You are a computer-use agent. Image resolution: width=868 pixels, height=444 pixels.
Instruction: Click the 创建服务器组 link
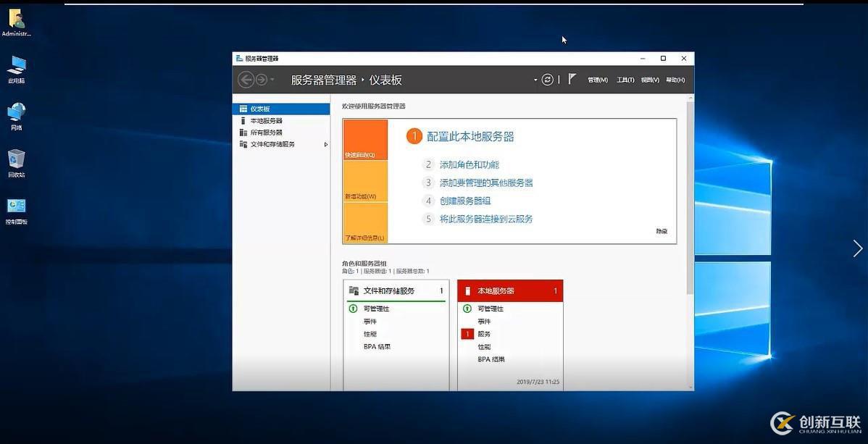465,201
